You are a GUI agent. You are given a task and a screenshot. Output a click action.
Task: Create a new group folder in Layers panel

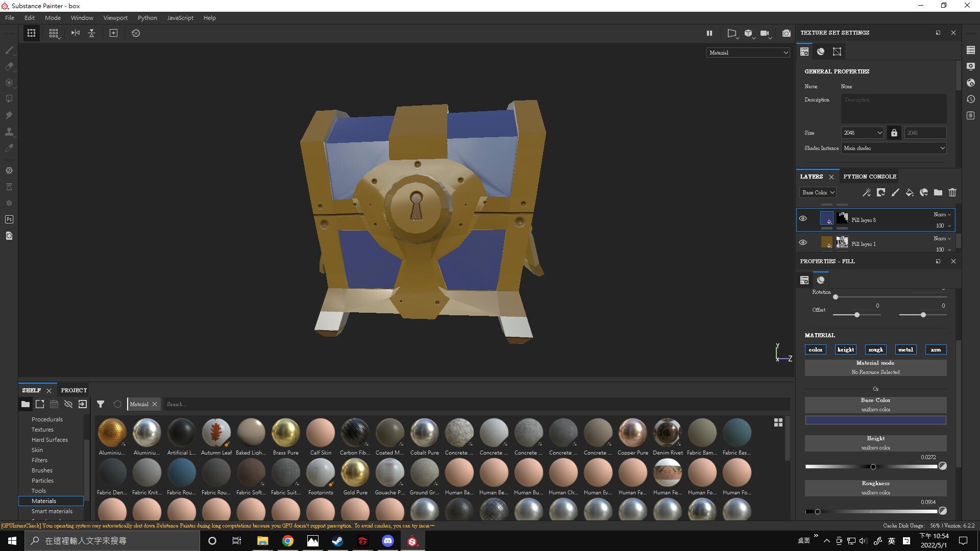click(938, 192)
